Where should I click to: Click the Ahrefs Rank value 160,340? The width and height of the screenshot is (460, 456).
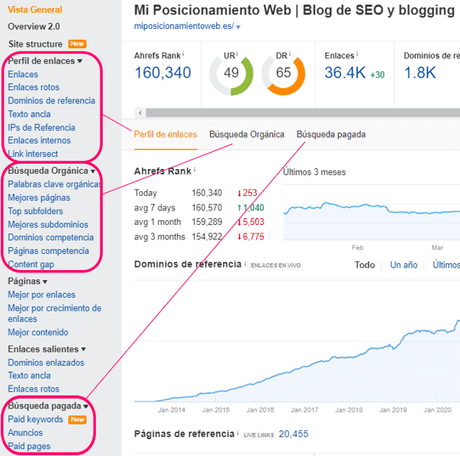[163, 73]
